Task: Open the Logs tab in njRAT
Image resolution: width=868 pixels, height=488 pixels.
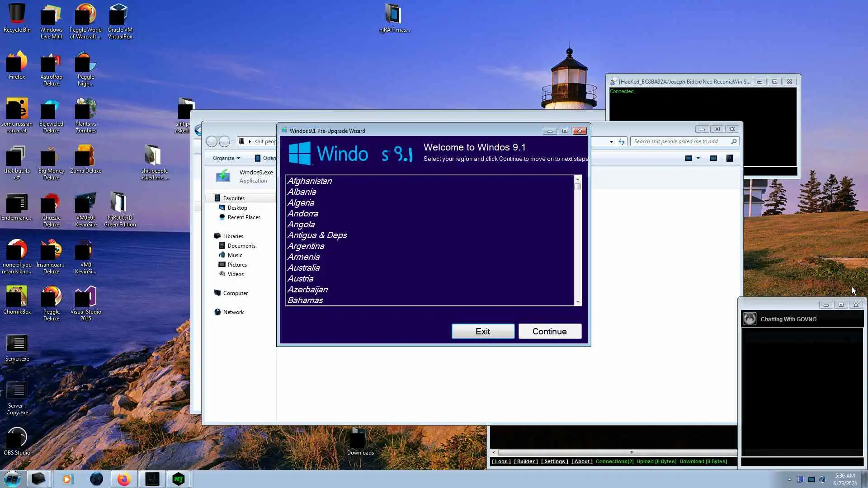Action: pos(501,461)
